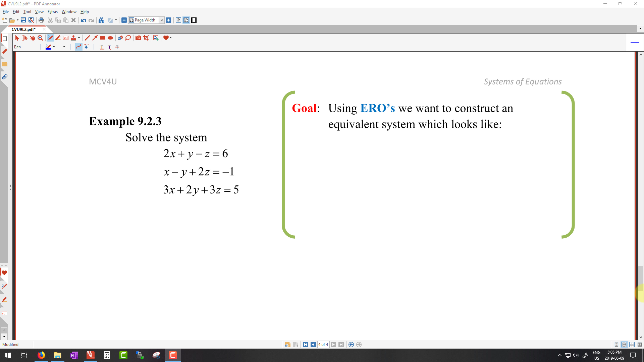Select the Eraser tool

point(120,38)
